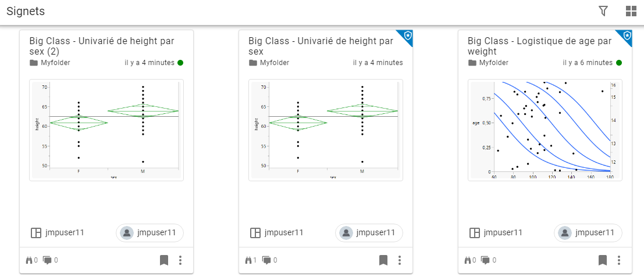Click comments icon on first card
The height and width of the screenshot is (280, 644).
(x=48, y=260)
